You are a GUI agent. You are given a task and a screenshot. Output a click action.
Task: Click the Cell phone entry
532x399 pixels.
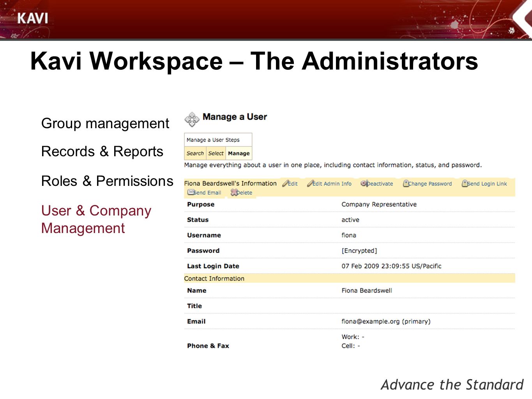pos(351,346)
